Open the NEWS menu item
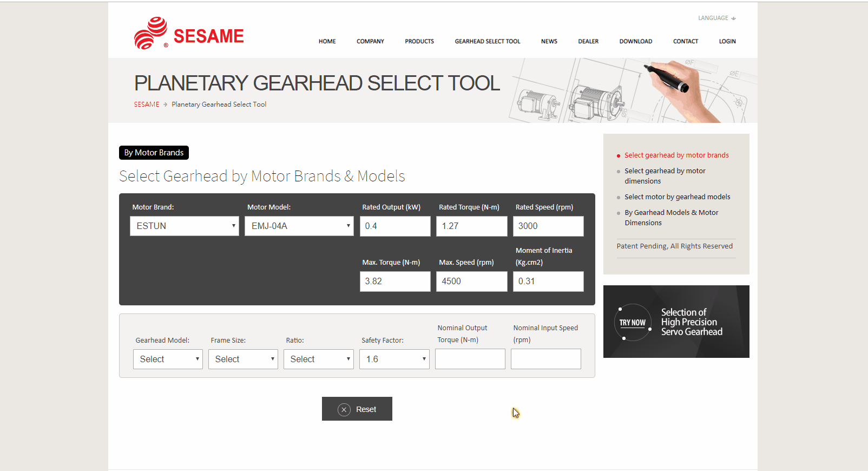Screen dimensions: 868x471 coord(549,41)
